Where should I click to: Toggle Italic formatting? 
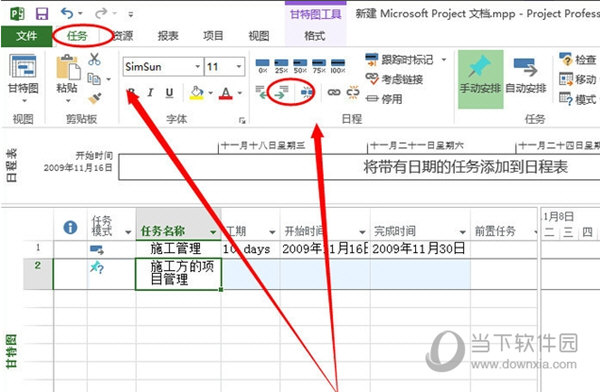click(150, 93)
